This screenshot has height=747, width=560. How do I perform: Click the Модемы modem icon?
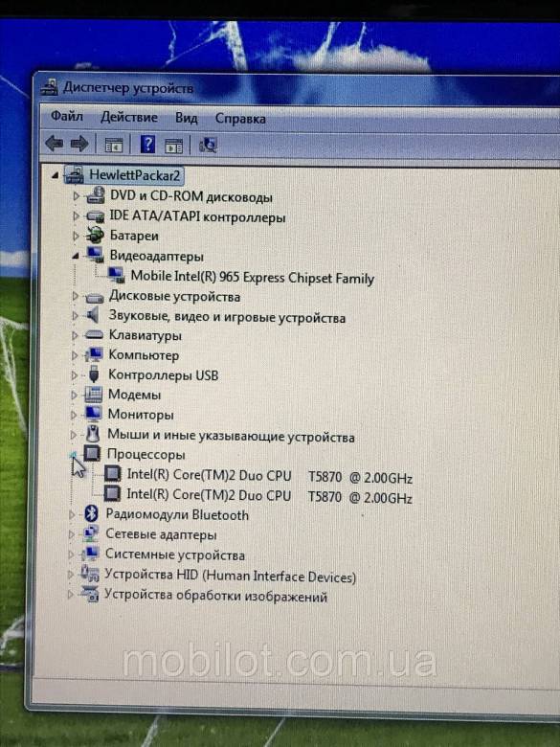click(x=93, y=394)
